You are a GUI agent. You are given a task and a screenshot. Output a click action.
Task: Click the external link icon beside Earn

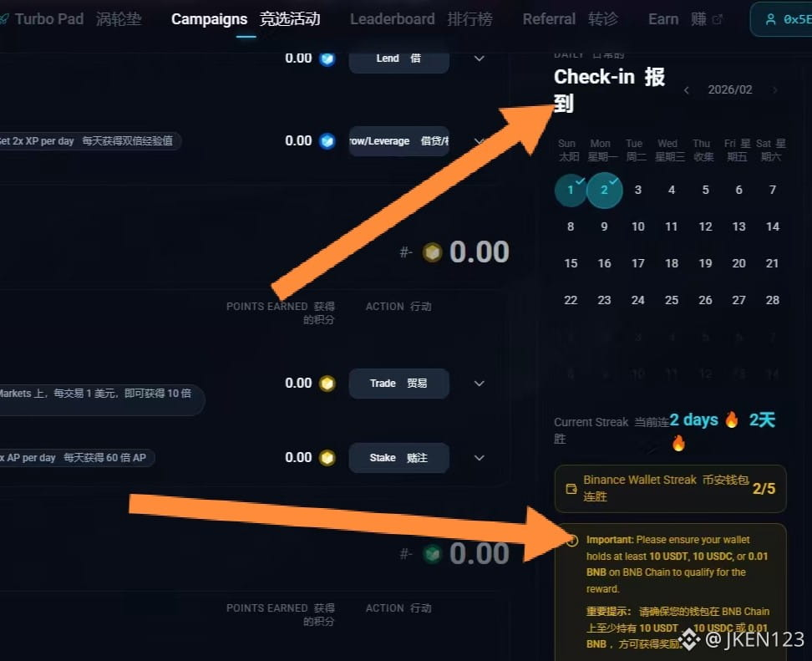point(718,20)
